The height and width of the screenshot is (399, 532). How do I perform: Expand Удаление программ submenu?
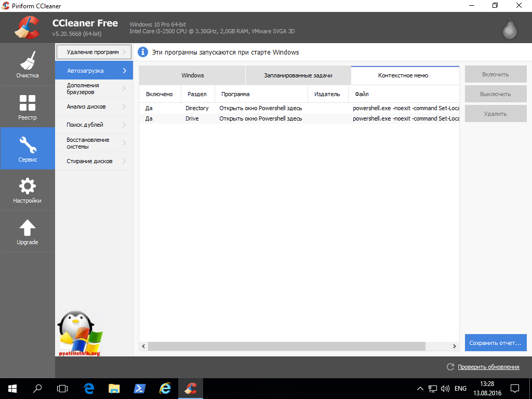(94, 52)
